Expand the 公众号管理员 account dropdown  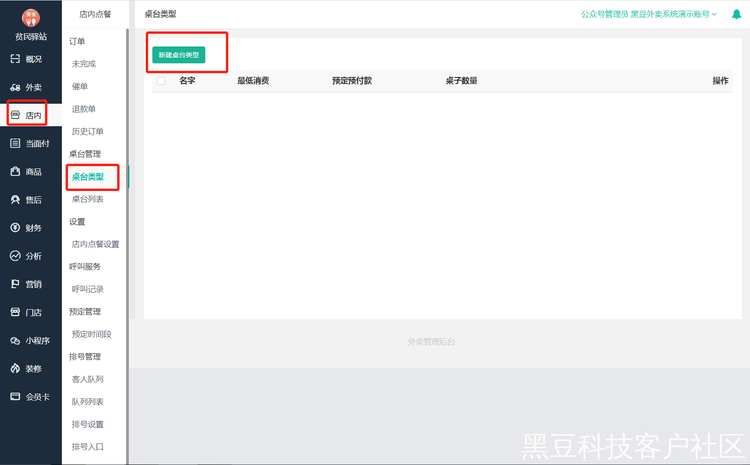[x=649, y=14]
